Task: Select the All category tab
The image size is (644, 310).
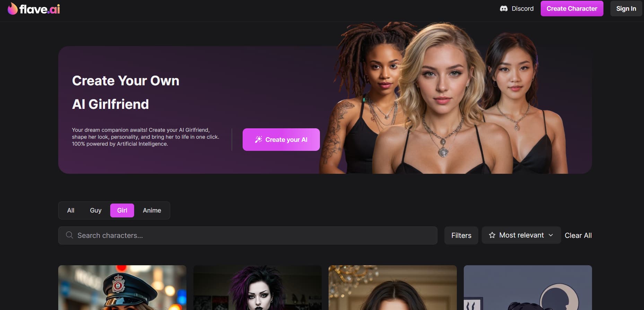Action: [x=71, y=210]
